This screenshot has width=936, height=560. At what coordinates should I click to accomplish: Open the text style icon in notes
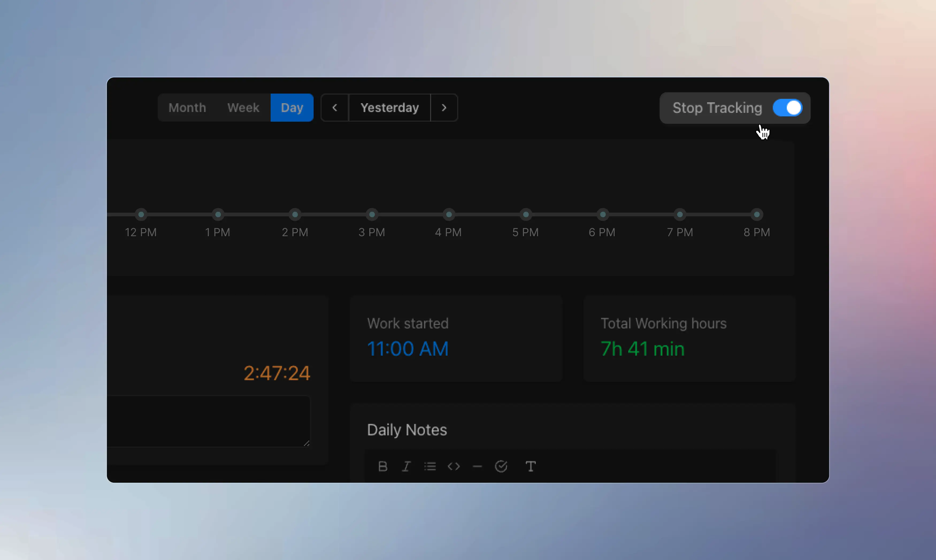[530, 466]
